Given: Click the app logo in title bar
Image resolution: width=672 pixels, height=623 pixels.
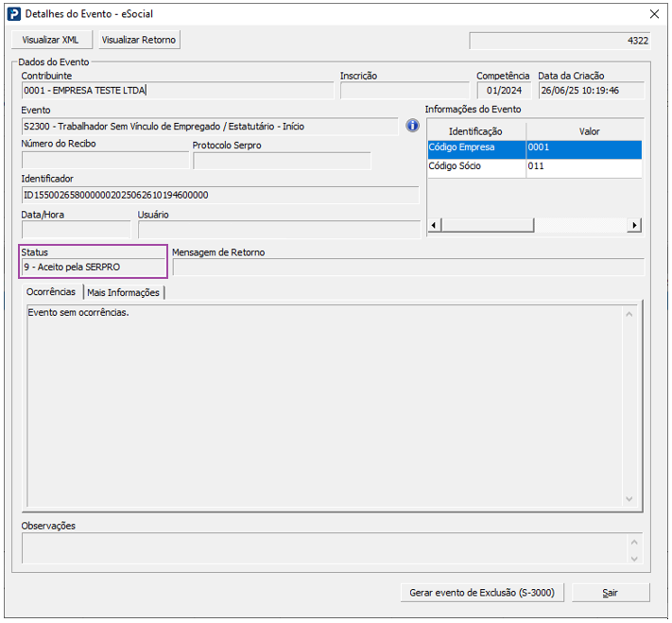Looking at the screenshot, I should [14, 14].
